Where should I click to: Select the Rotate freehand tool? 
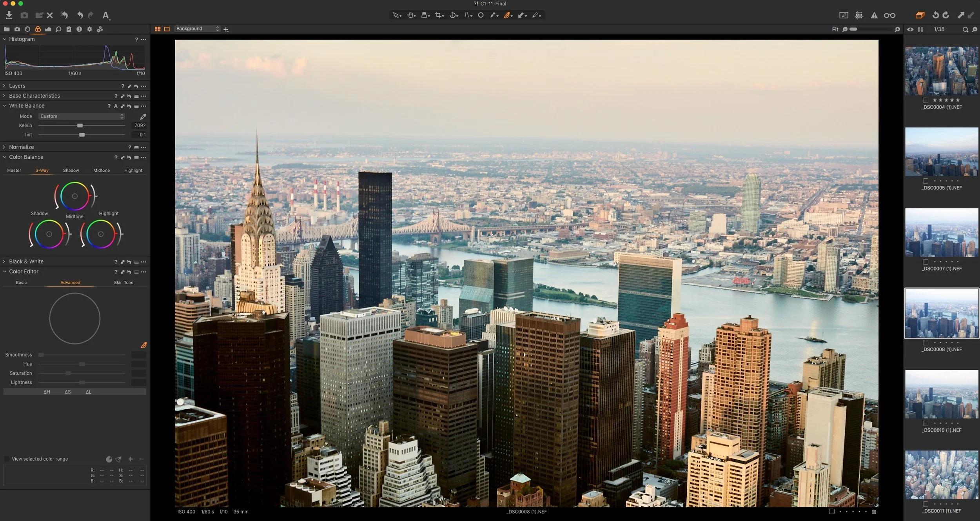tap(454, 15)
